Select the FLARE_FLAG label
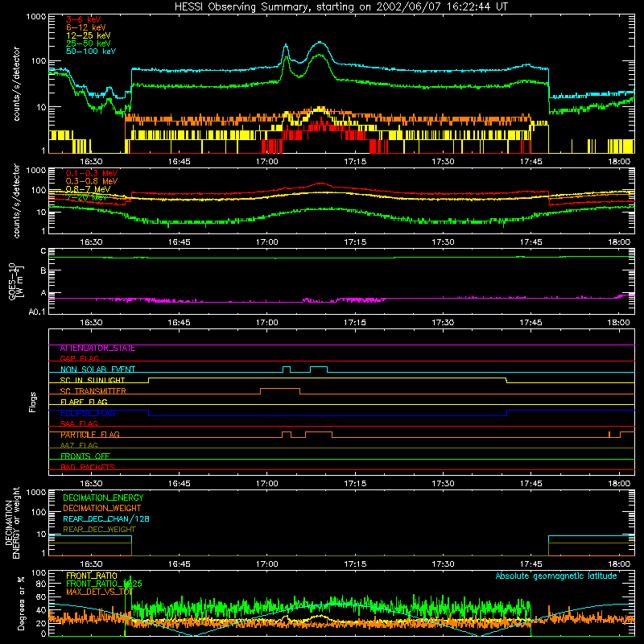644x644 pixels. pos(84,402)
